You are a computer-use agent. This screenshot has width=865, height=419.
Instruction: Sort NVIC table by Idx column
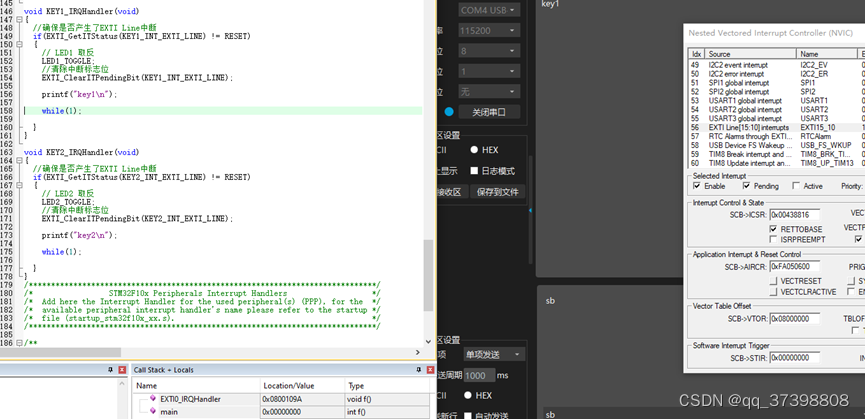[697, 54]
